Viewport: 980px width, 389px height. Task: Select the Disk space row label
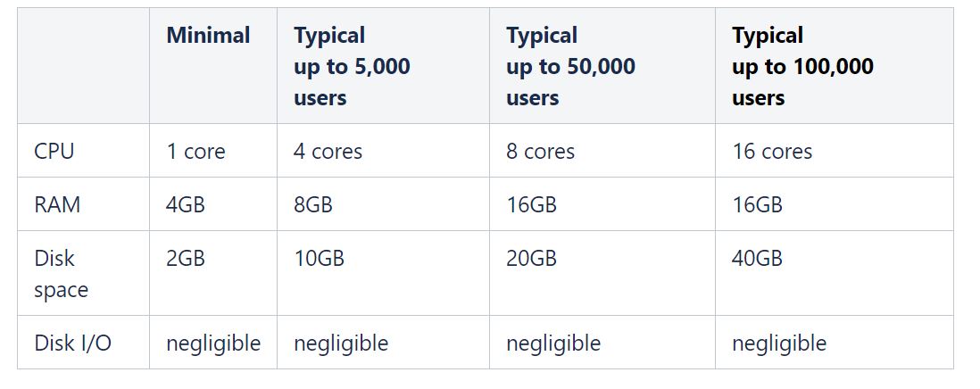pos(62,274)
